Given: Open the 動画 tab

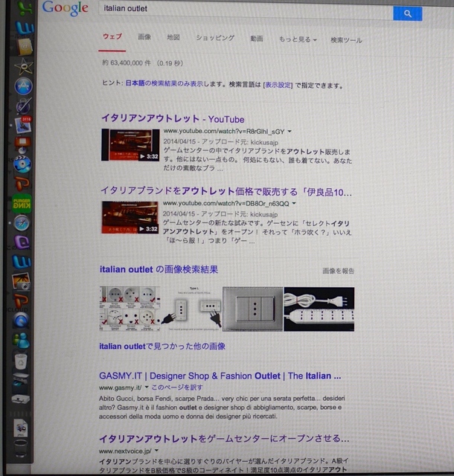Looking at the screenshot, I should pyautogui.click(x=257, y=39).
